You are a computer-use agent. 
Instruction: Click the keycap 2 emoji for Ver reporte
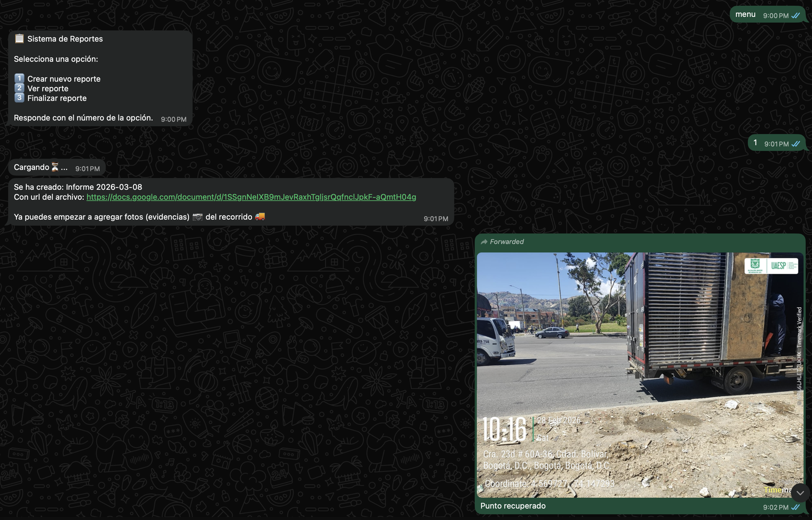point(19,88)
